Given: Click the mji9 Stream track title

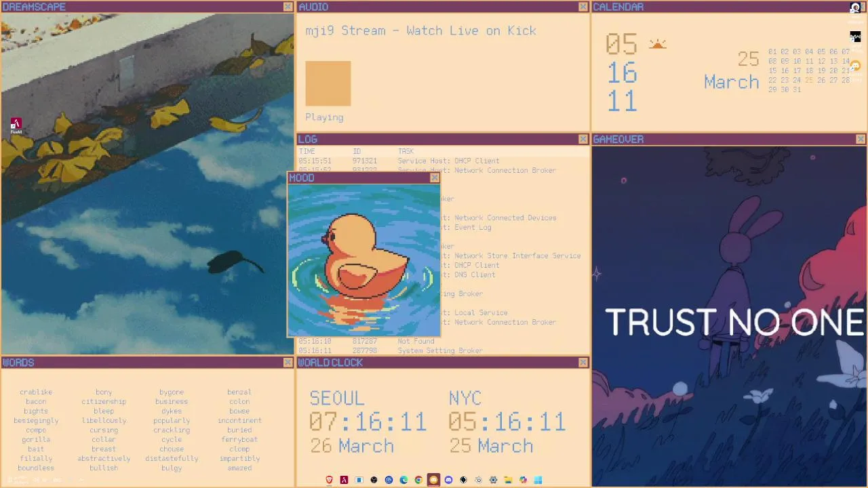Looking at the screenshot, I should [420, 30].
